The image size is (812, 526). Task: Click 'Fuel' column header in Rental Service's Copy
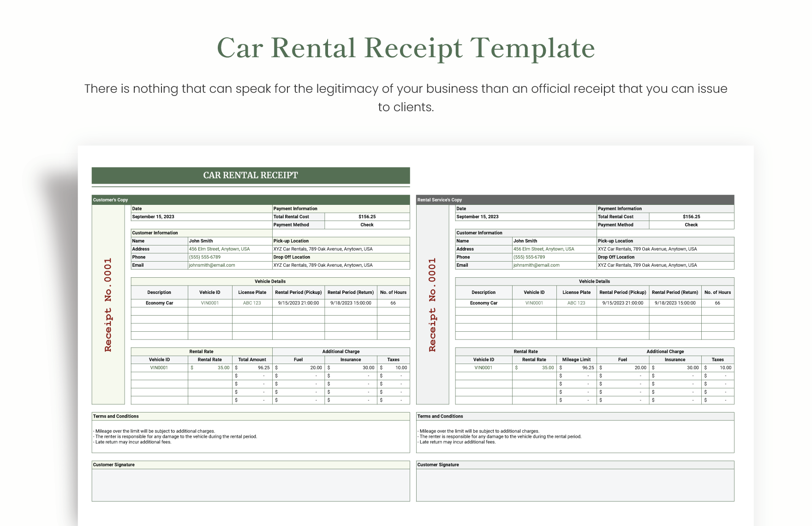(x=622, y=360)
